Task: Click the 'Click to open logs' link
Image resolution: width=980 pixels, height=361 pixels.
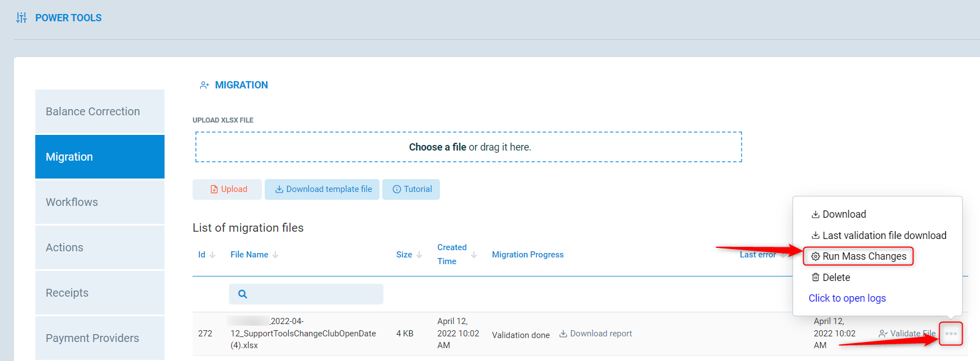Action: point(847,298)
